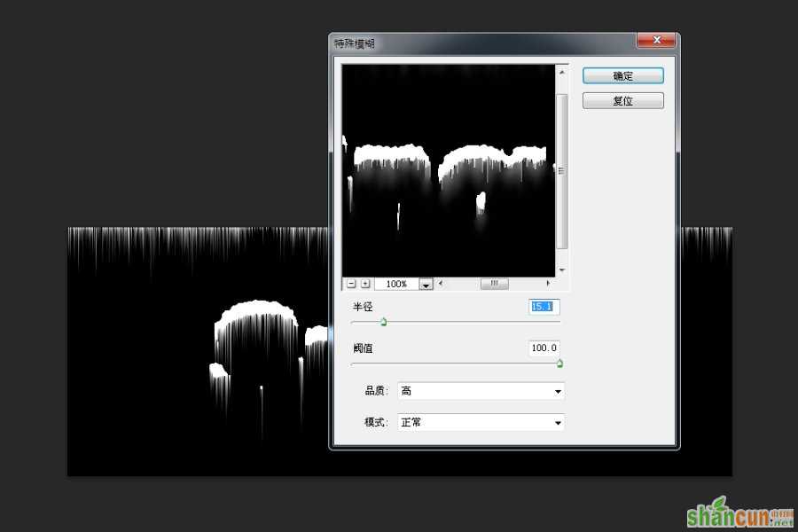Close the 特殊模糊 dialog

(656, 40)
